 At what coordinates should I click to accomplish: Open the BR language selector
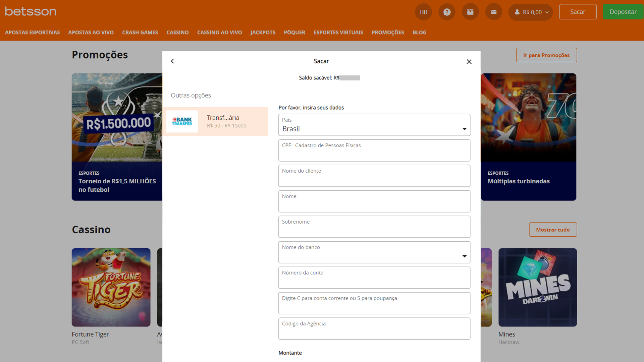click(x=424, y=12)
